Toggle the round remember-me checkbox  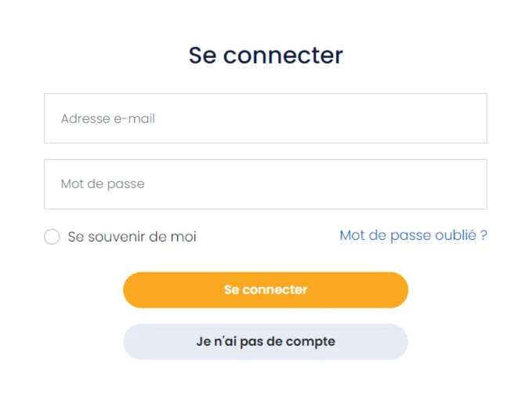click(x=52, y=237)
